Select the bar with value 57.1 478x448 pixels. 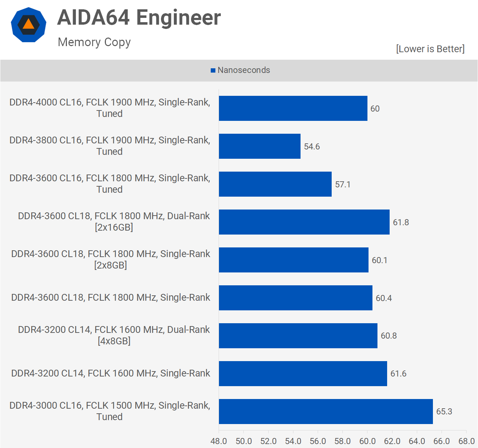point(275,184)
